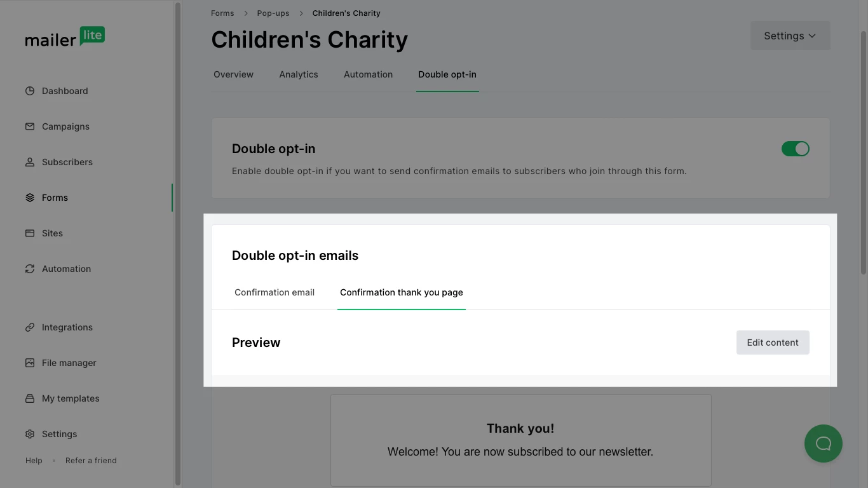
Task: Click the Automation refresh-arrows icon
Action: (x=30, y=269)
